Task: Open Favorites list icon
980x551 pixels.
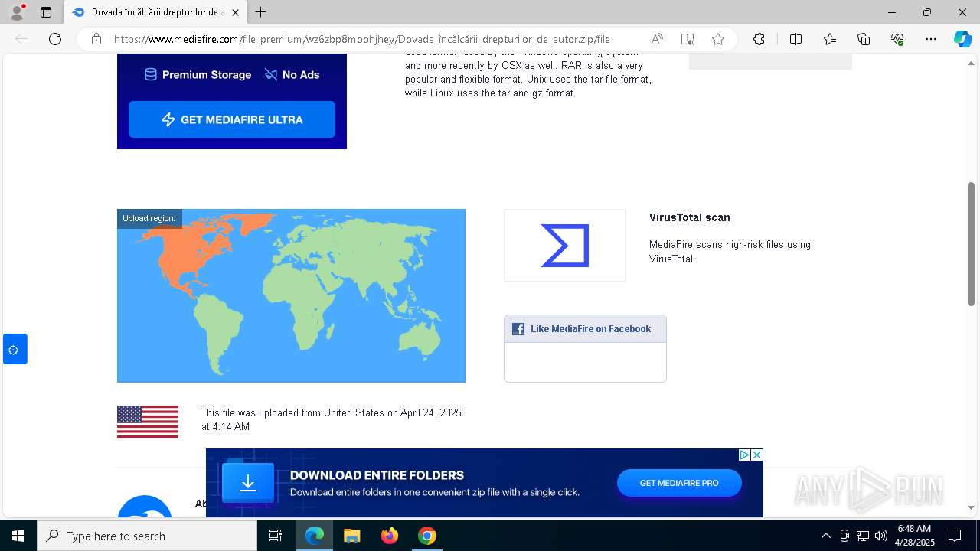Action: tap(830, 39)
